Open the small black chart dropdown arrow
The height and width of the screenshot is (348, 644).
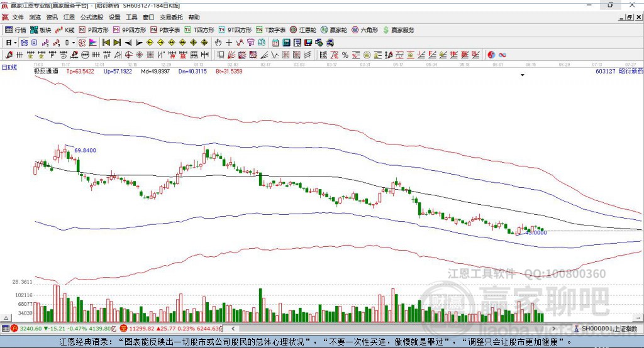523,75
